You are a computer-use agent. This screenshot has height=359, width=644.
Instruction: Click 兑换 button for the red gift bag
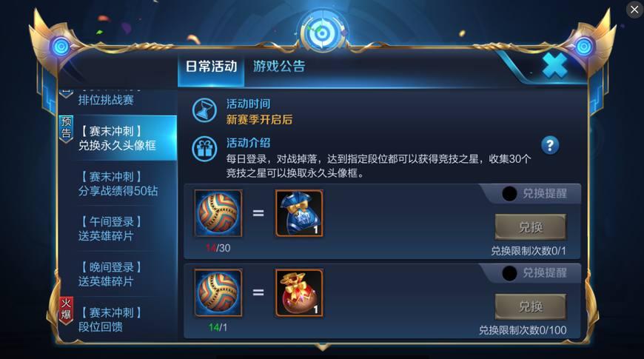530,307
